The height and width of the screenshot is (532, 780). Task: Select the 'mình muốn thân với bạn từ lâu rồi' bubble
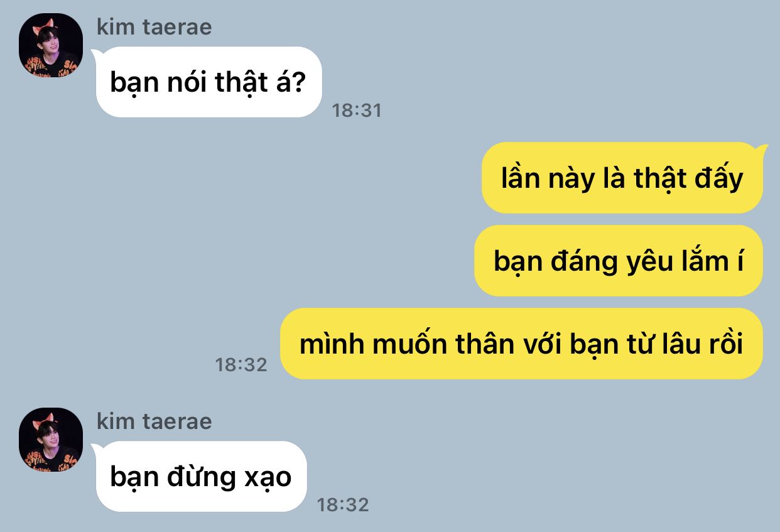click(x=521, y=344)
